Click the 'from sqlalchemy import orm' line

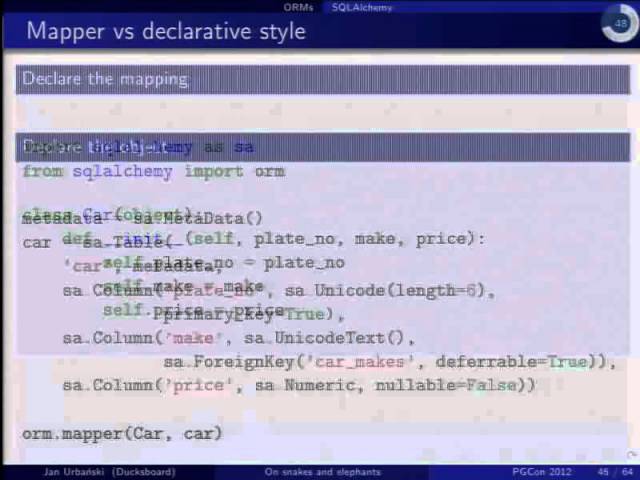point(154,171)
